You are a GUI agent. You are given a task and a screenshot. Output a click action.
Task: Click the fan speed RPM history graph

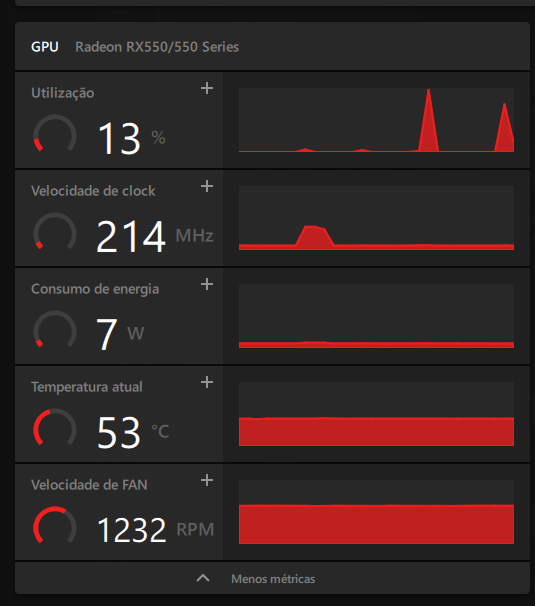(376, 512)
